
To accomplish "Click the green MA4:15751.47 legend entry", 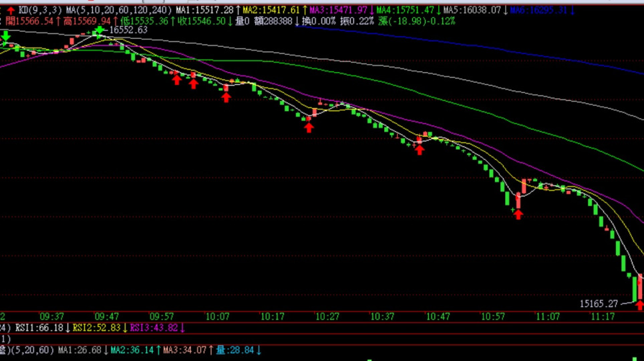I will pos(406,11).
